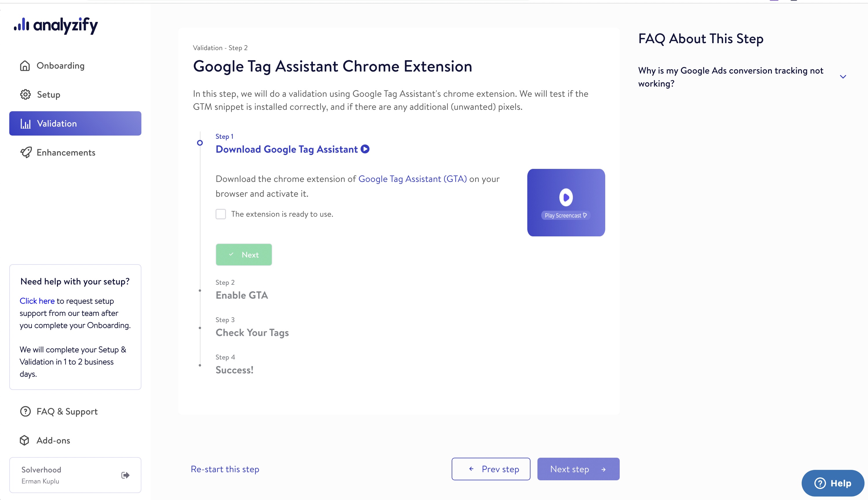Select the Validation bar-chart icon
Image resolution: width=868 pixels, height=500 pixels.
pyautogui.click(x=26, y=123)
